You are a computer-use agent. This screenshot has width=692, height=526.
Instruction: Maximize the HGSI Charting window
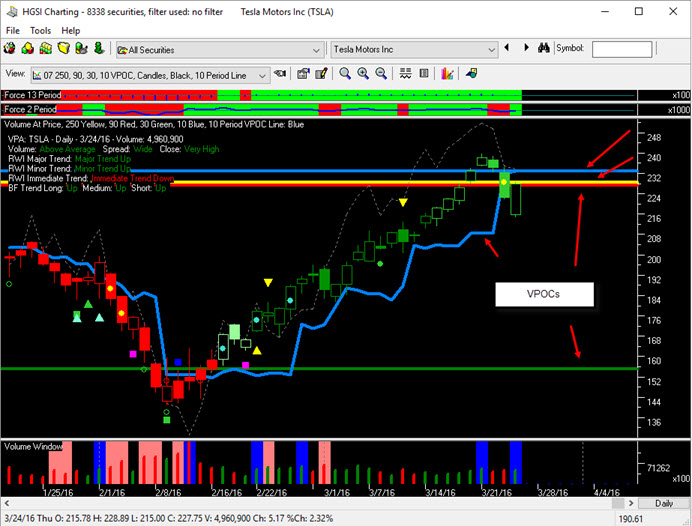click(639, 11)
